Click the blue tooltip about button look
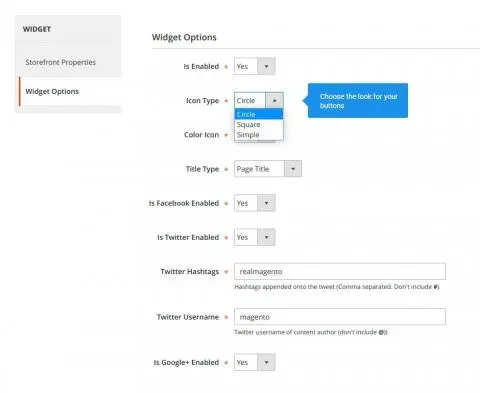The height and width of the screenshot is (393, 480). pos(358,101)
